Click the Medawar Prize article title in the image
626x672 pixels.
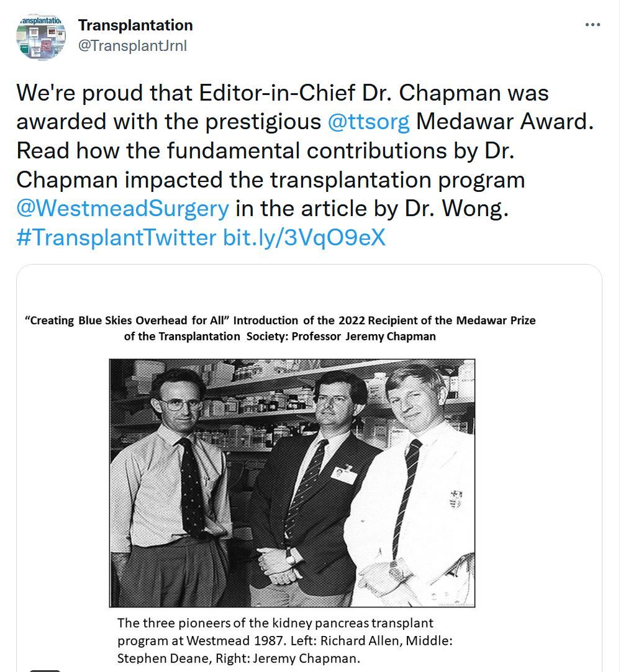(x=280, y=329)
